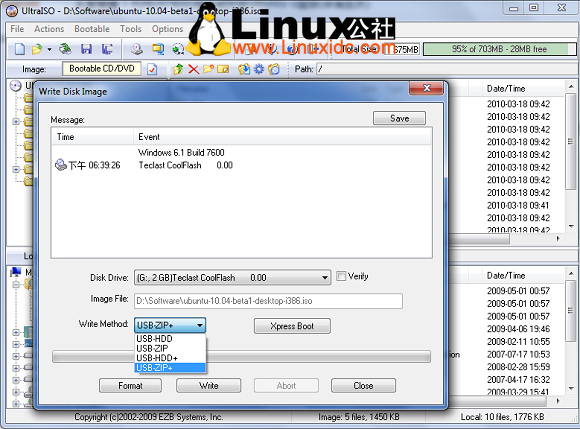Click the Save button above message log

[x=399, y=118]
